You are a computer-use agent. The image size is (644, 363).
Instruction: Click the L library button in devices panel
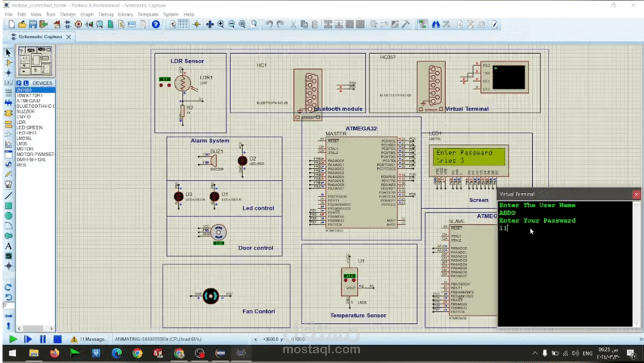[x=26, y=83]
